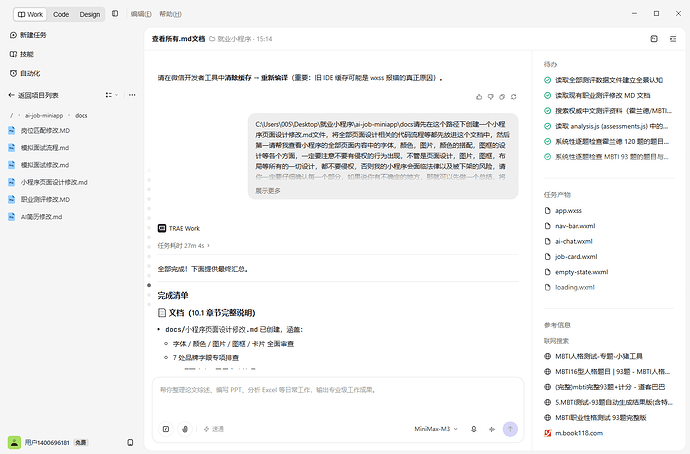Select todo 系统性逐题检查 MBTI 93 题
690x454 pixels.
pos(606,157)
